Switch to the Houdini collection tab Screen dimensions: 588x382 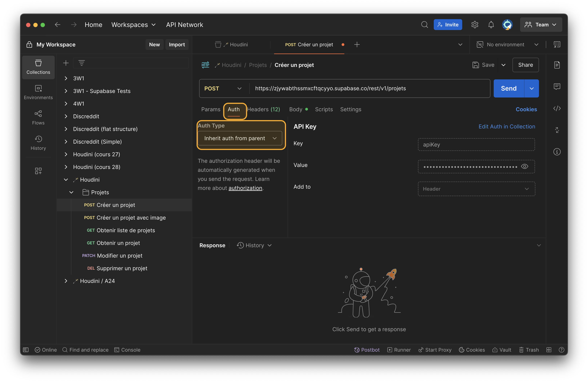click(x=231, y=45)
